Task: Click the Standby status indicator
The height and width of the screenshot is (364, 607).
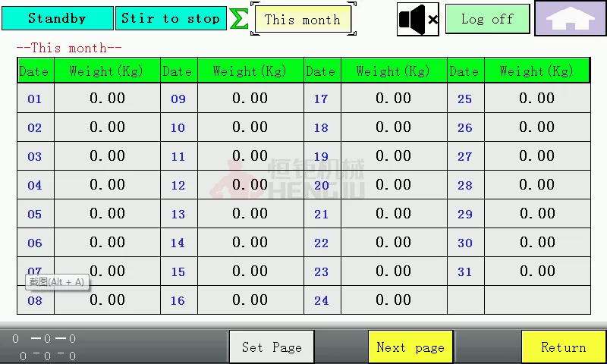Action: pyautogui.click(x=57, y=19)
